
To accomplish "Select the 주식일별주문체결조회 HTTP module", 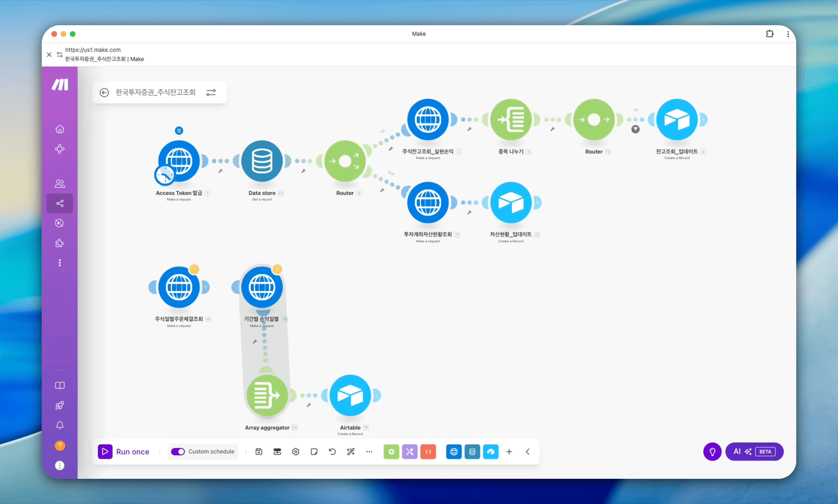I will point(179,287).
